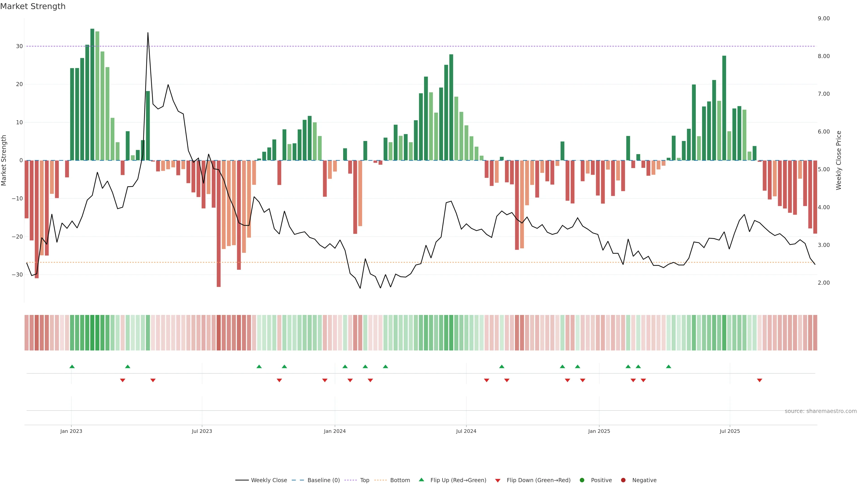Click the Jul 2025 x-axis label
Viewport: 868px width, 488px height.
click(729, 431)
